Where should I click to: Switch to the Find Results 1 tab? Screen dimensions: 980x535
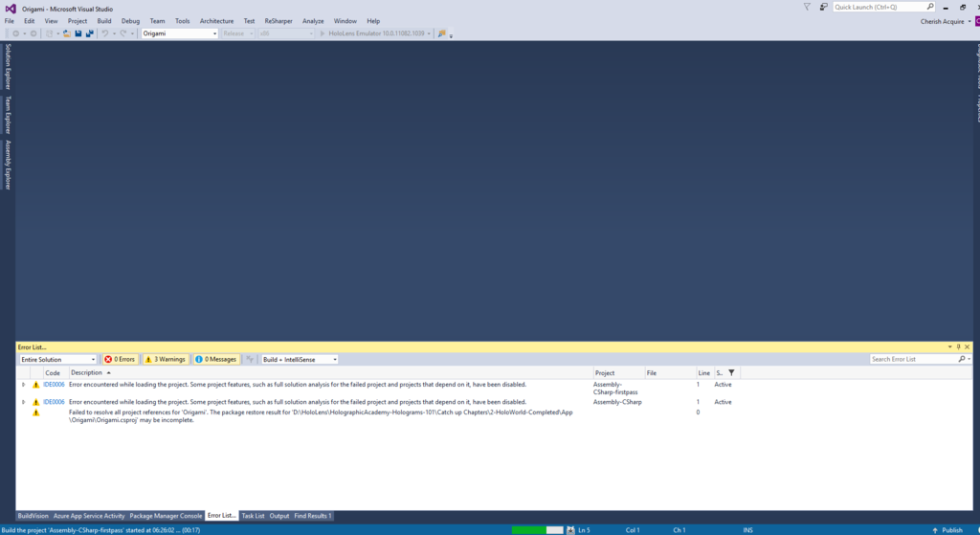[313, 516]
